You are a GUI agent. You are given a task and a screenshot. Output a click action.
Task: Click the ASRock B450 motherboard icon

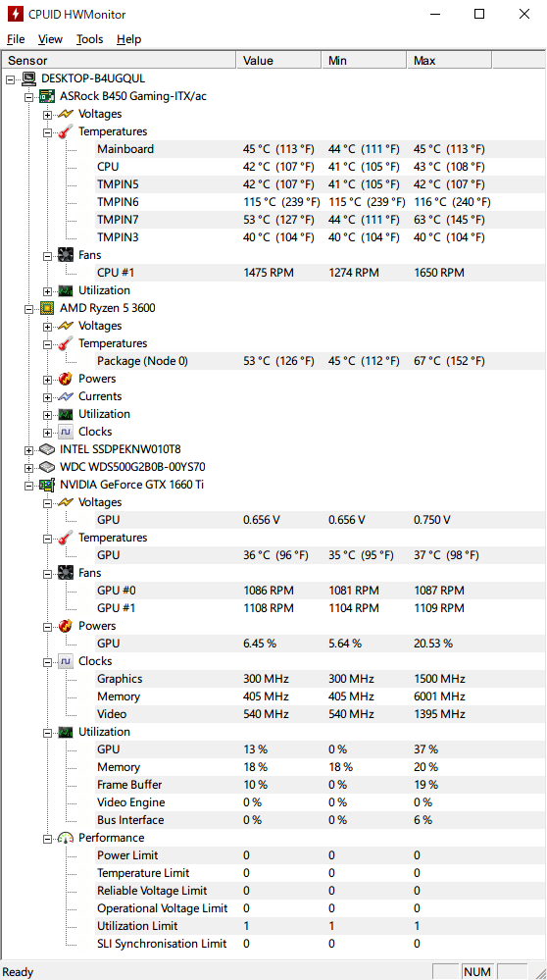47,96
